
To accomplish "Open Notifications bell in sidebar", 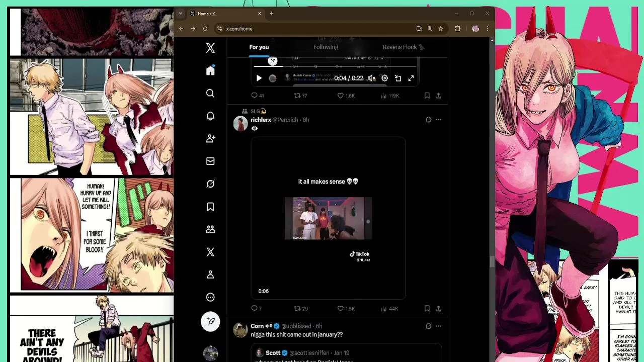I will pyautogui.click(x=210, y=116).
